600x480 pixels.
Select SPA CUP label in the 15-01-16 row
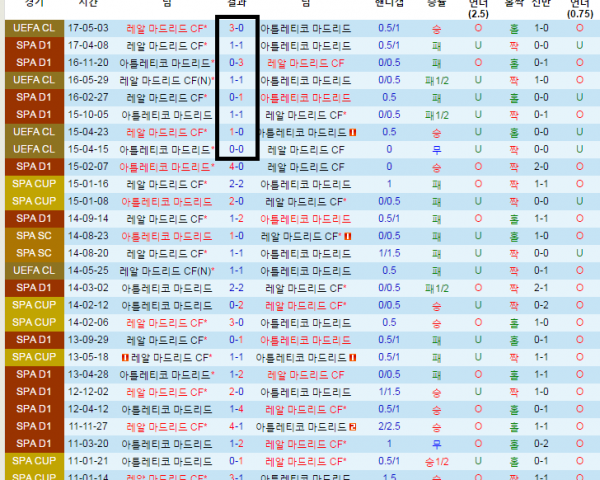(34, 184)
